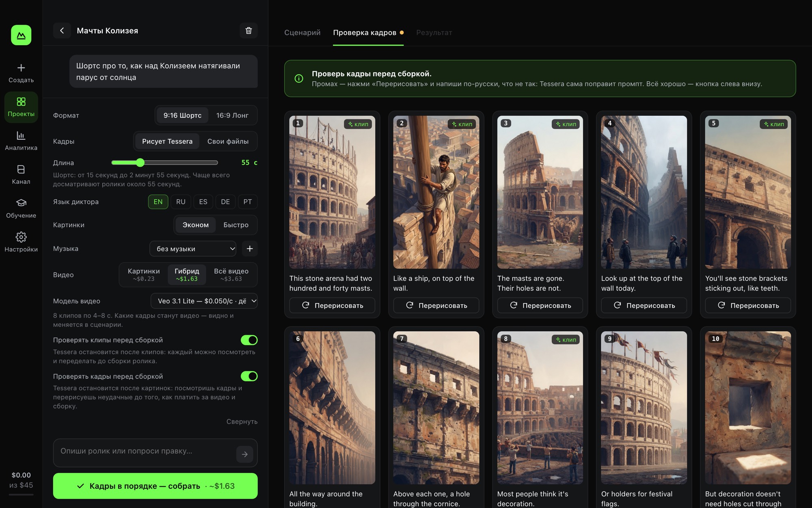Viewport: 812px width, 508px height.
Task: Open Настройки gear icon in sidebar
Action: click(21, 237)
